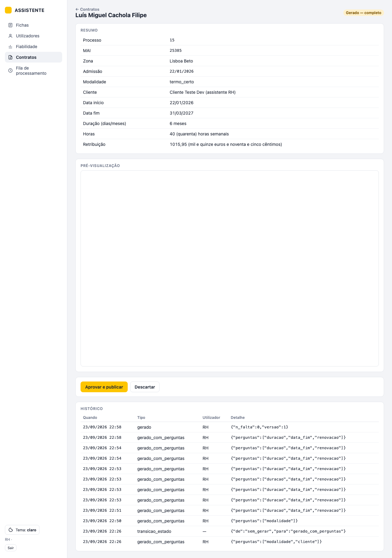
Task: Click the Gerado — completo status badge
Action: click(364, 13)
